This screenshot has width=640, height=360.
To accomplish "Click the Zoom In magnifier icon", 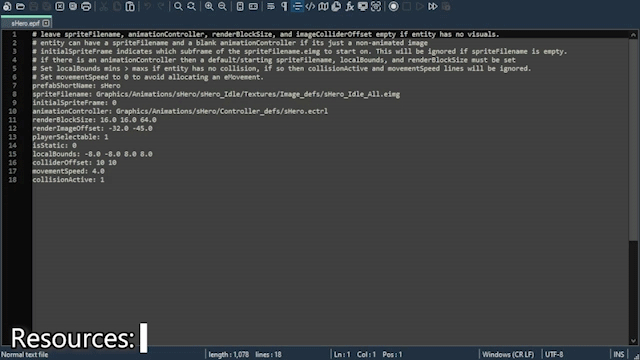I will click(209, 6).
